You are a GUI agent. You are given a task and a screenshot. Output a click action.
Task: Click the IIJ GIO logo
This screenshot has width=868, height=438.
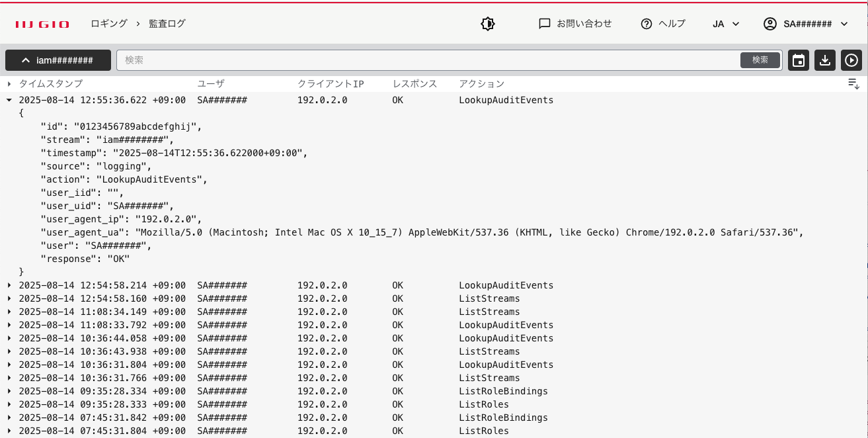(x=42, y=24)
